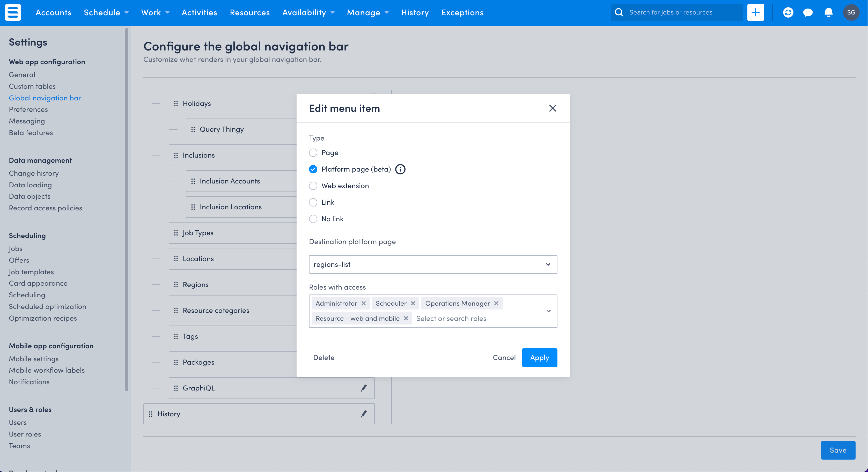The height and width of the screenshot is (472, 868).
Task: Click the jobs or resources search field
Action: click(681, 12)
